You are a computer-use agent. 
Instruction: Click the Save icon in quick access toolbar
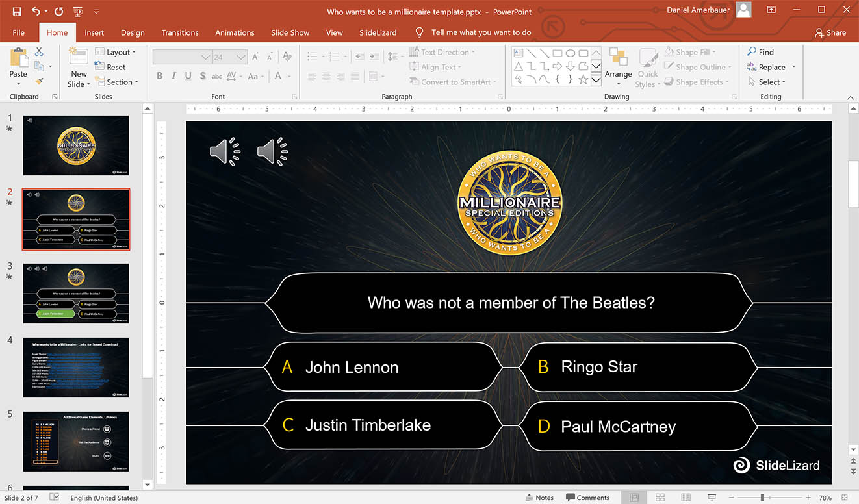click(x=17, y=11)
